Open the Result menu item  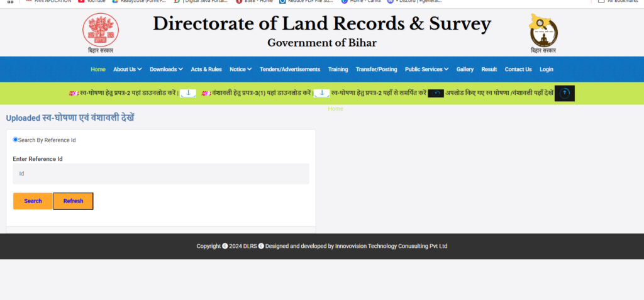tap(489, 69)
